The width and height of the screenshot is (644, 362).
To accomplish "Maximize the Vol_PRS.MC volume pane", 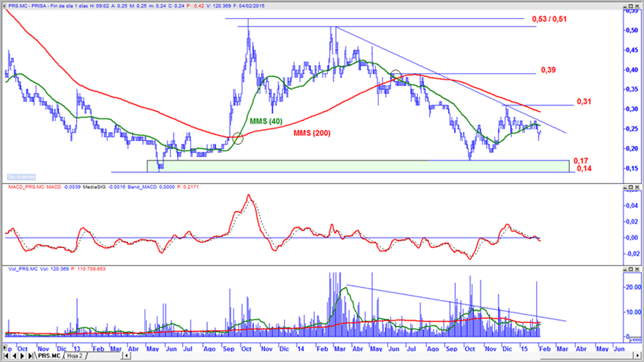I will (x=631, y=269).
